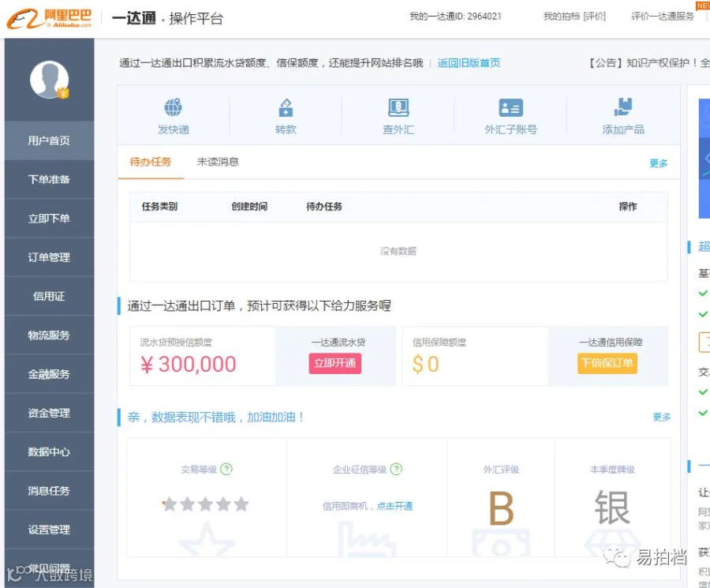Viewport: 710px width, 588px height.
Task: Click the 返回旧版首页 link
Action: point(469,63)
